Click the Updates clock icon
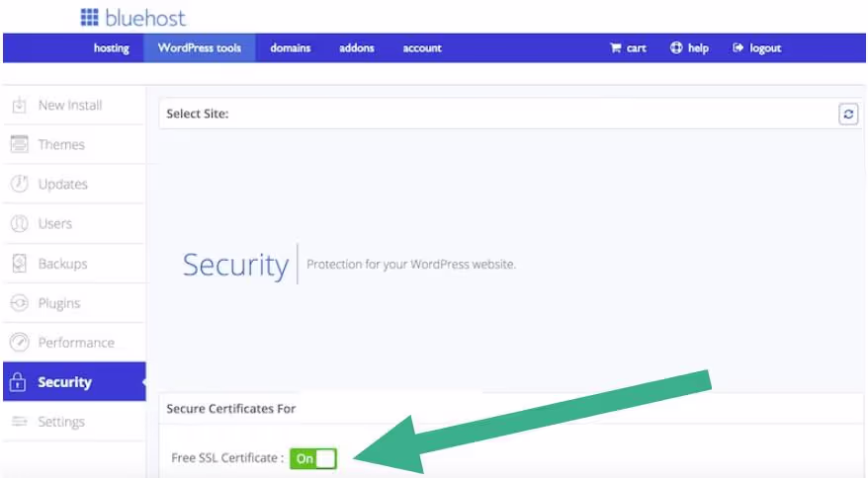This screenshot has width=868, height=478. (x=20, y=184)
